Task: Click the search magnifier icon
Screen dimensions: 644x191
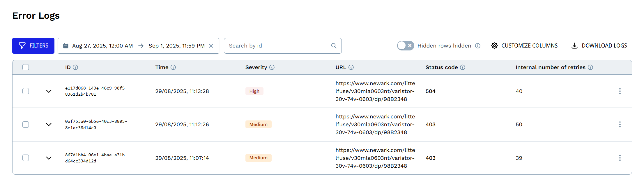Action: pyautogui.click(x=334, y=46)
